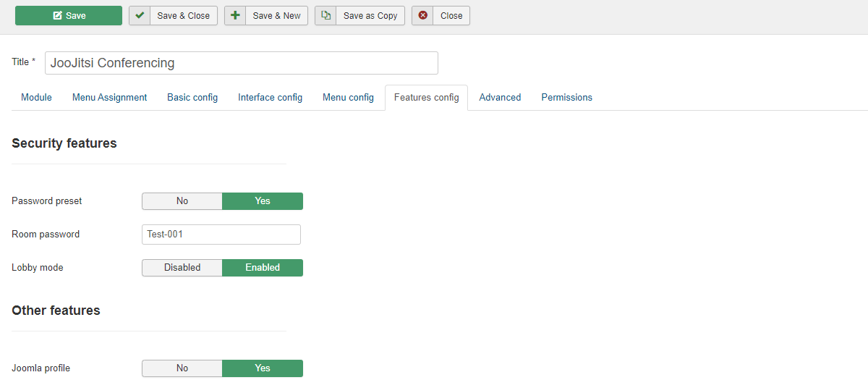Screen dimensions: 868x380
Task: Open the Module tab
Action: click(36, 98)
